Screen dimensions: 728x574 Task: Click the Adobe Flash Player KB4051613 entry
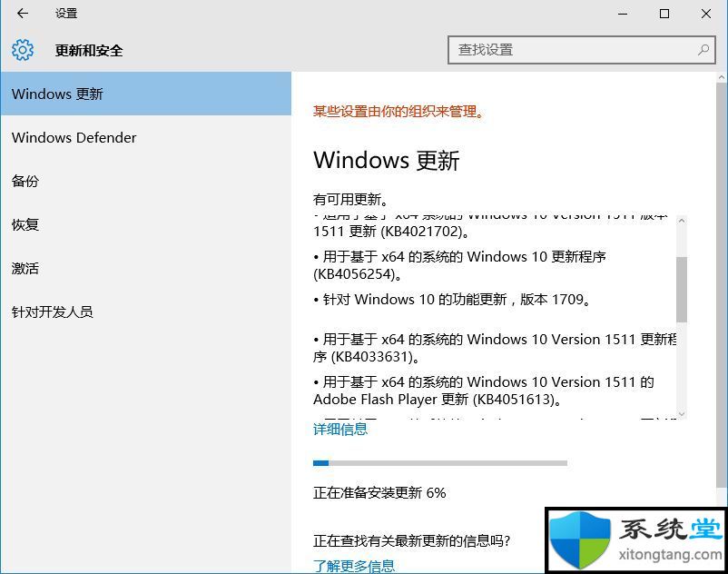click(x=483, y=391)
